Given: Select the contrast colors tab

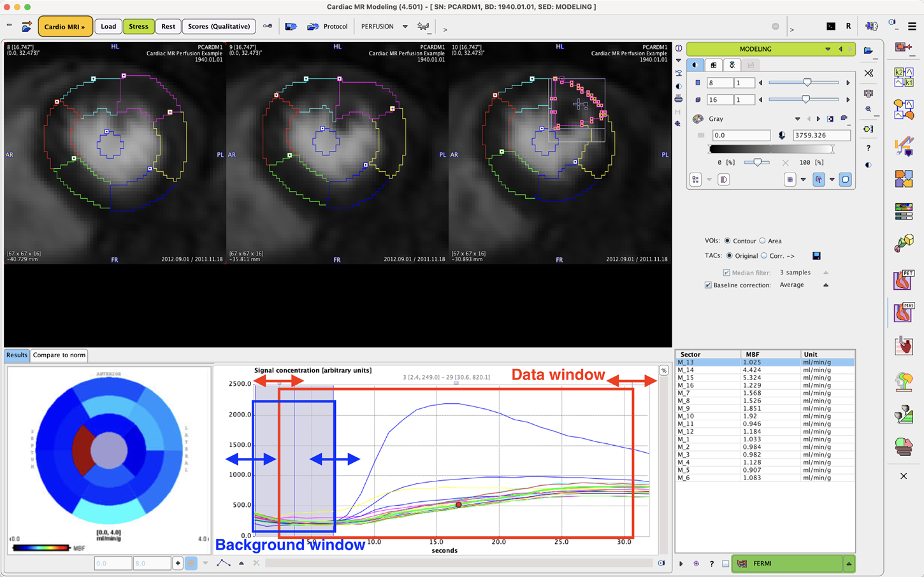Looking at the screenshot, I should (695, 65).
